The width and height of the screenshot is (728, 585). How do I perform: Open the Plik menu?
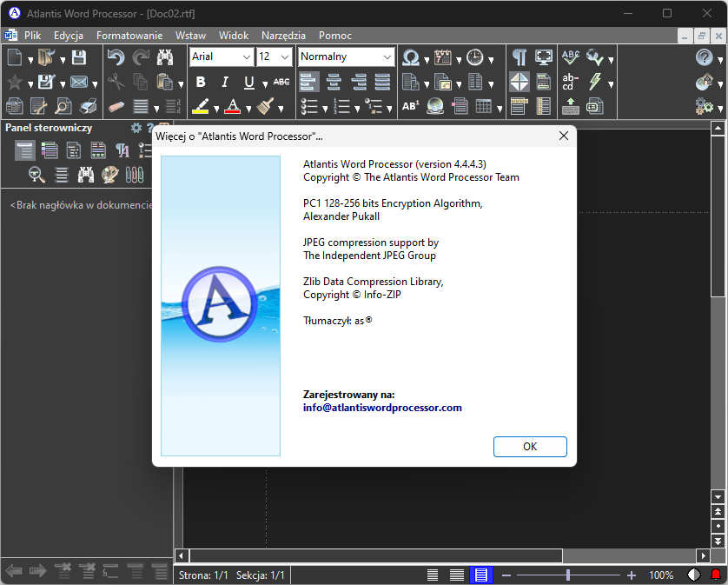tap(32, 36)
